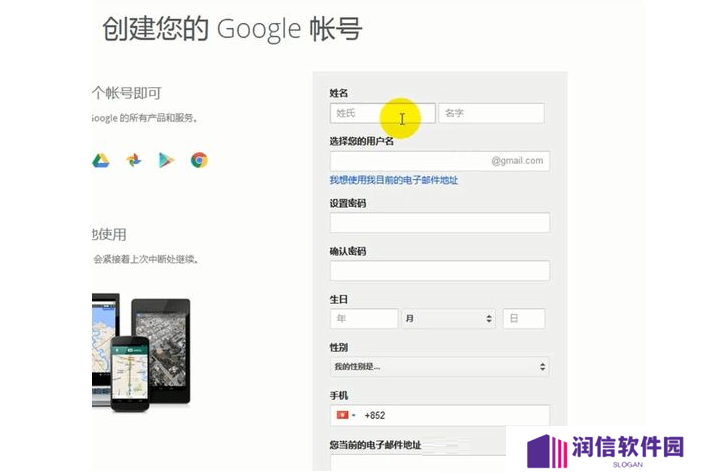Screen dimensions: 706x476
Task: Click the devices illustration with phone maps
Action: pyautogui.click(x=141, y=353)
